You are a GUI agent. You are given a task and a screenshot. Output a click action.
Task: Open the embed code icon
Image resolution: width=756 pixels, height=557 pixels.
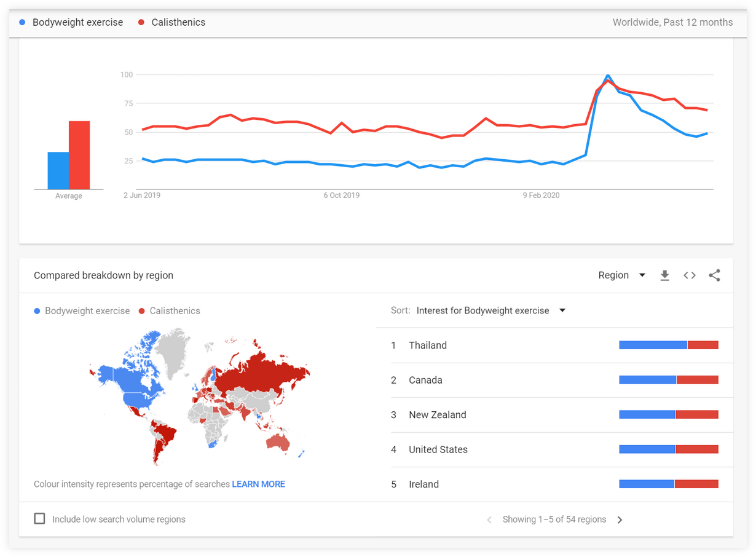(x=690, y=275)
